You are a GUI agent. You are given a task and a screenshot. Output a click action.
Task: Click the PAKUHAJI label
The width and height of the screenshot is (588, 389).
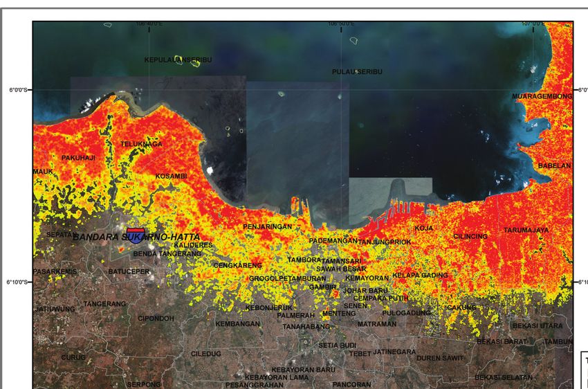point(78,158)
